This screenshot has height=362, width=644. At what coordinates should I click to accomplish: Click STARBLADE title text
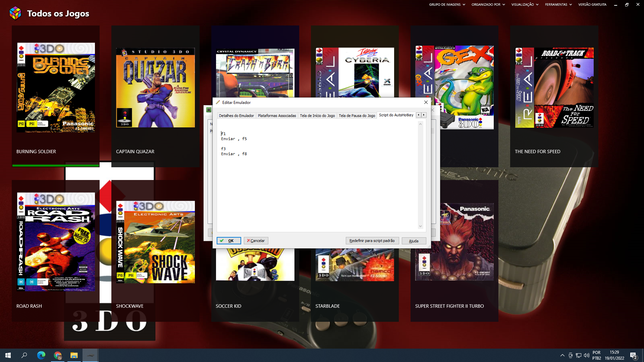(x=328, y=306)
